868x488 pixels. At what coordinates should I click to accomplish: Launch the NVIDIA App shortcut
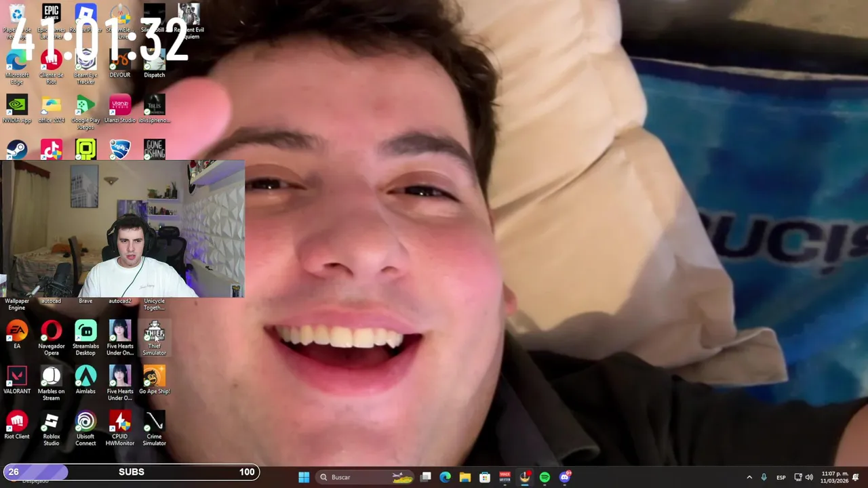click(17, 109)
